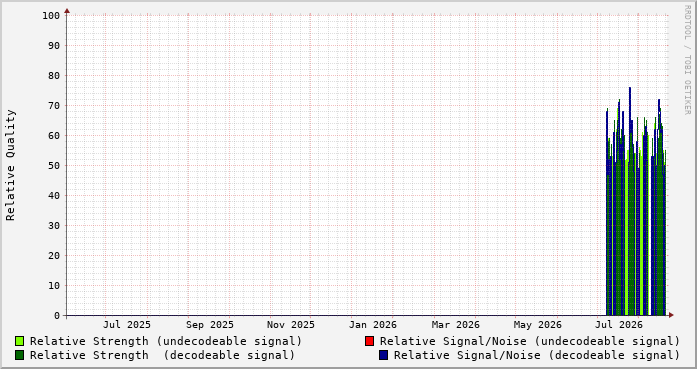Select Relative Signal/Noise (decodeable signal) legend text
Viewport: 697px width, 369px height.
coord(537,355)
